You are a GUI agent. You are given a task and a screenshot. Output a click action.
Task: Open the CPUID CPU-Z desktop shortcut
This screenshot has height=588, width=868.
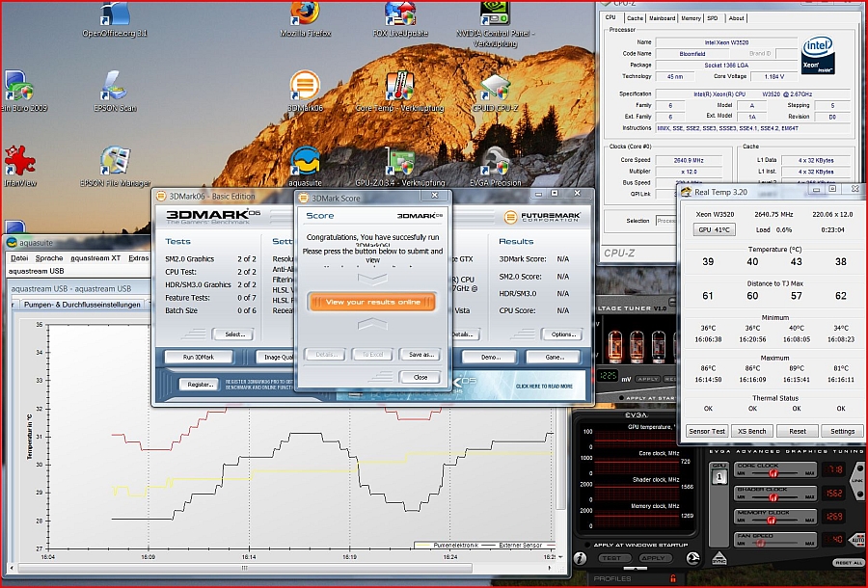496,92
